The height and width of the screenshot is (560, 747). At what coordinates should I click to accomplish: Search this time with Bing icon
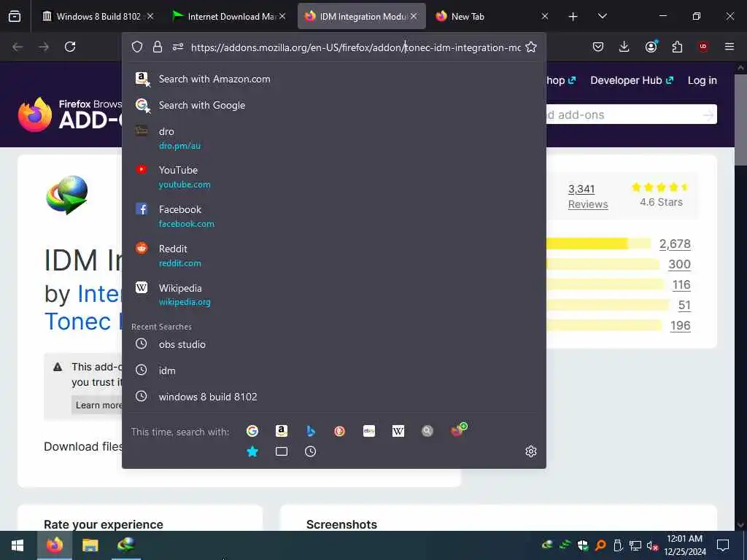pyautogui.click(x=311, y=431)
